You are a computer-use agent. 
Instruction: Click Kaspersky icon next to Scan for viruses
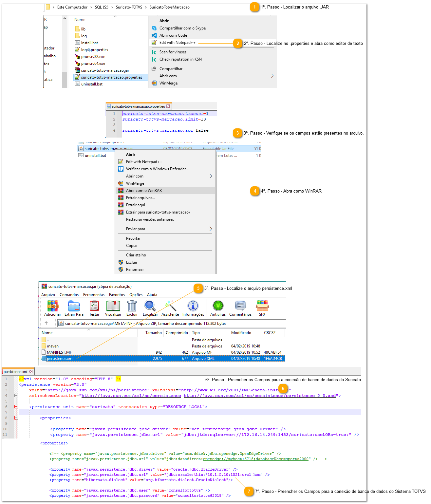[154, 52]
